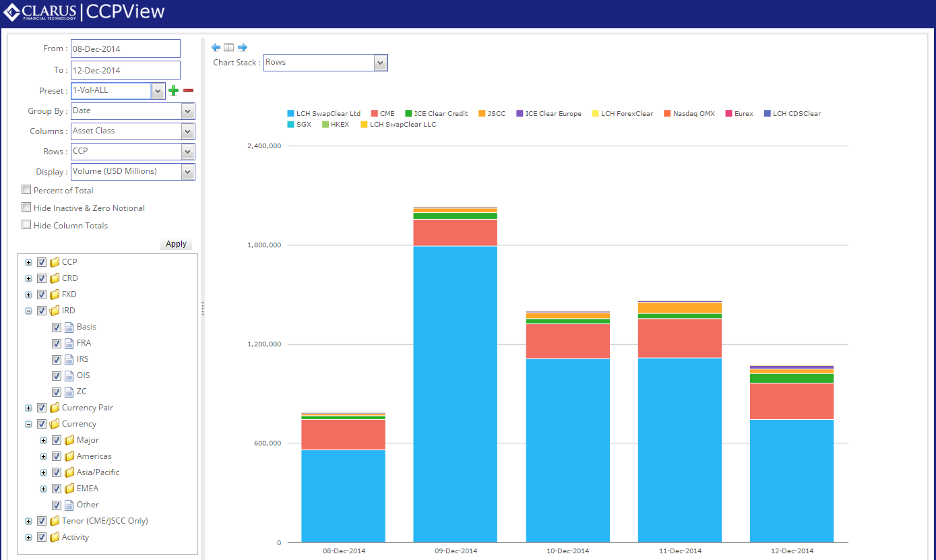Click the SGX teal legend swatch

[x=290, y=124]
